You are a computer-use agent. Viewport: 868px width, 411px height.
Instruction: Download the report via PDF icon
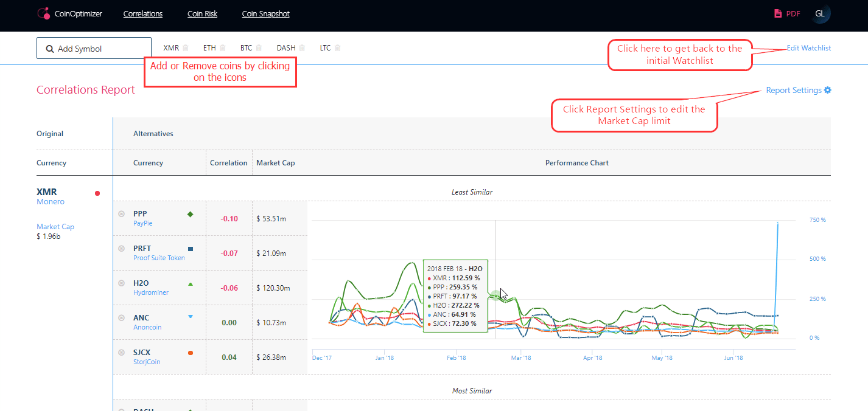click(x=777, y=13)
